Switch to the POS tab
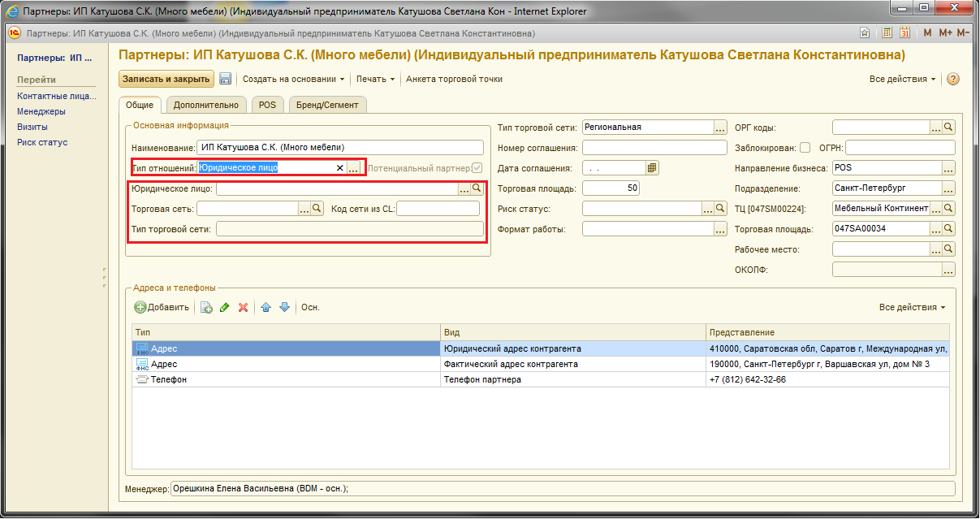Screen dimensions: 980x519 tap(266, 104)
